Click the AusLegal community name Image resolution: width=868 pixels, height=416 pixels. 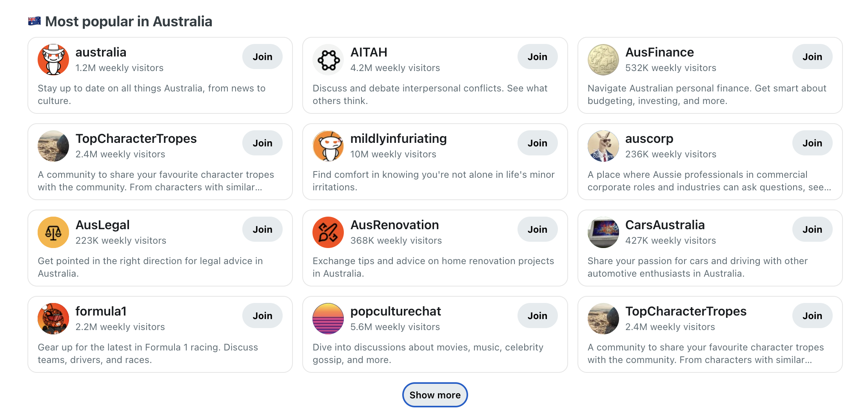102,225
